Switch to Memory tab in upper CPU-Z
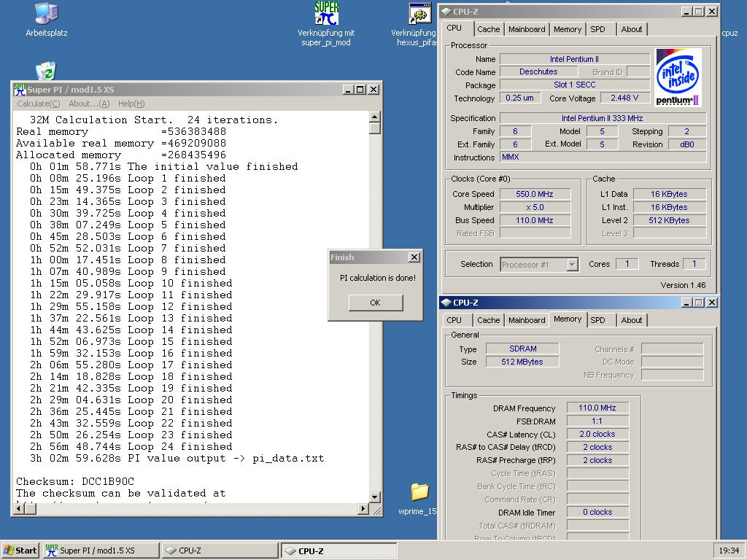This screenshot has height=560, width=747. point(568,29)
